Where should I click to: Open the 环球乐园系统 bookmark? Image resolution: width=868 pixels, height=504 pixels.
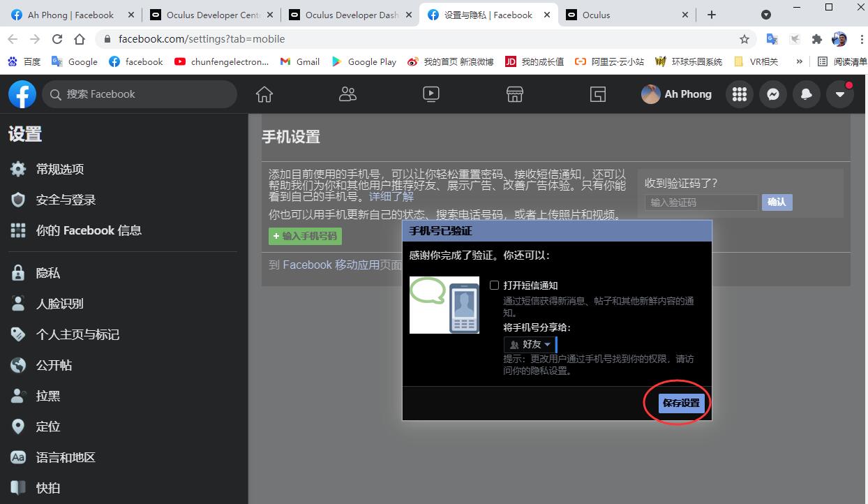click(689, 61)
